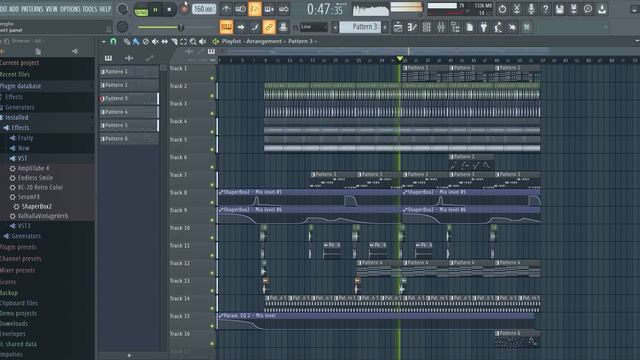Open the Pattern 3 selector dropdown
The height and width of the screenshot is (360, 640).
(361, 27)
